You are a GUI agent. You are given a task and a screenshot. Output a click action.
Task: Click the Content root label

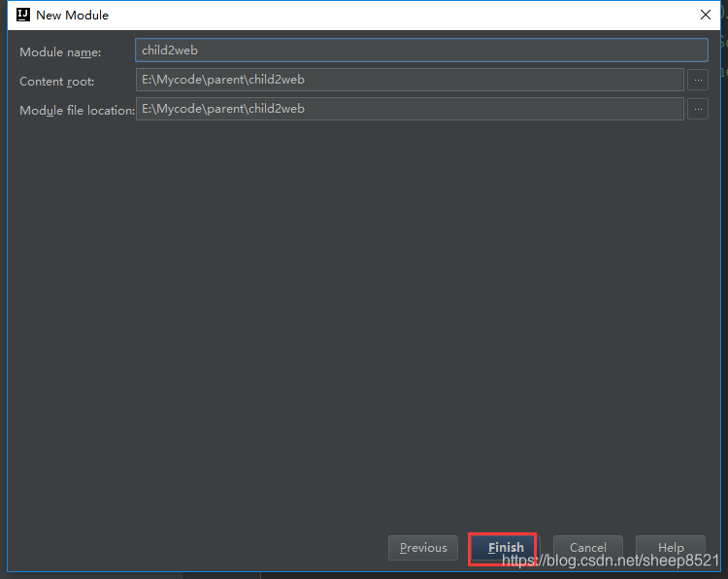coord(56,82)
